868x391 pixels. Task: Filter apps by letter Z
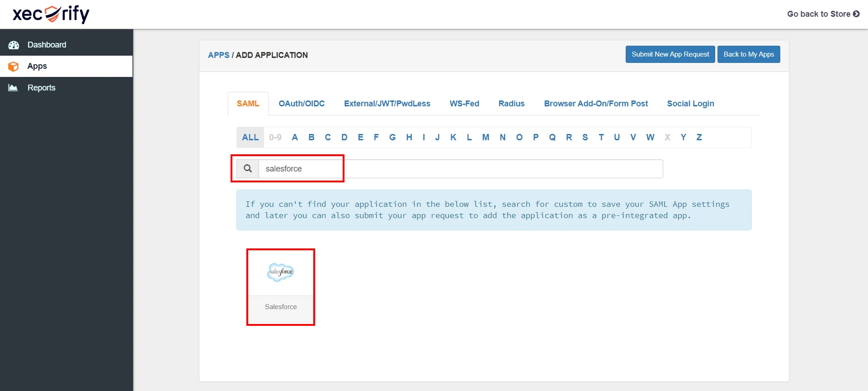click(699, 137)
